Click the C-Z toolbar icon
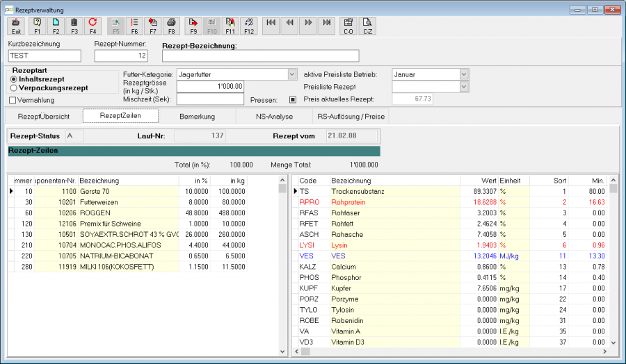The width and height of the screenshot is (626, 364). (367, 26)
